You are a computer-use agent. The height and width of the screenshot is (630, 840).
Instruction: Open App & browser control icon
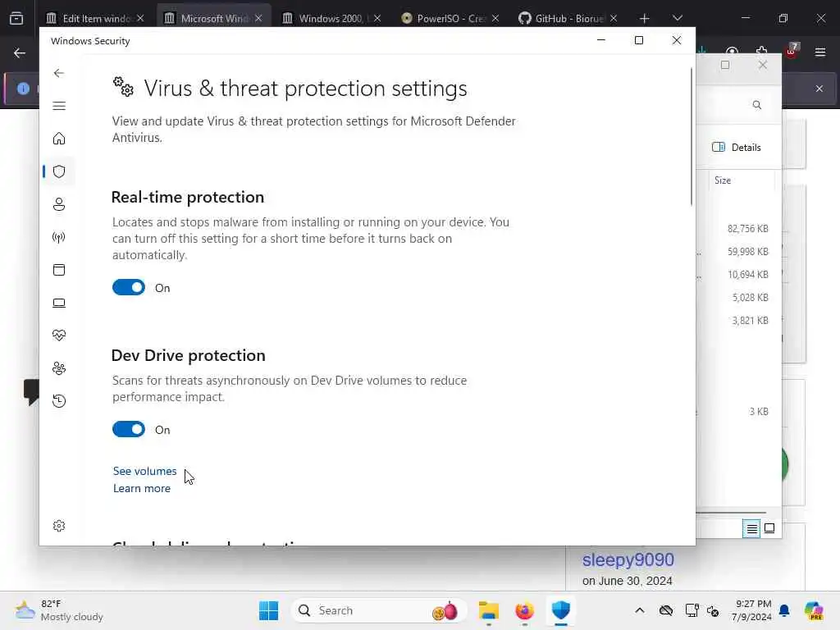click(59, 270)
